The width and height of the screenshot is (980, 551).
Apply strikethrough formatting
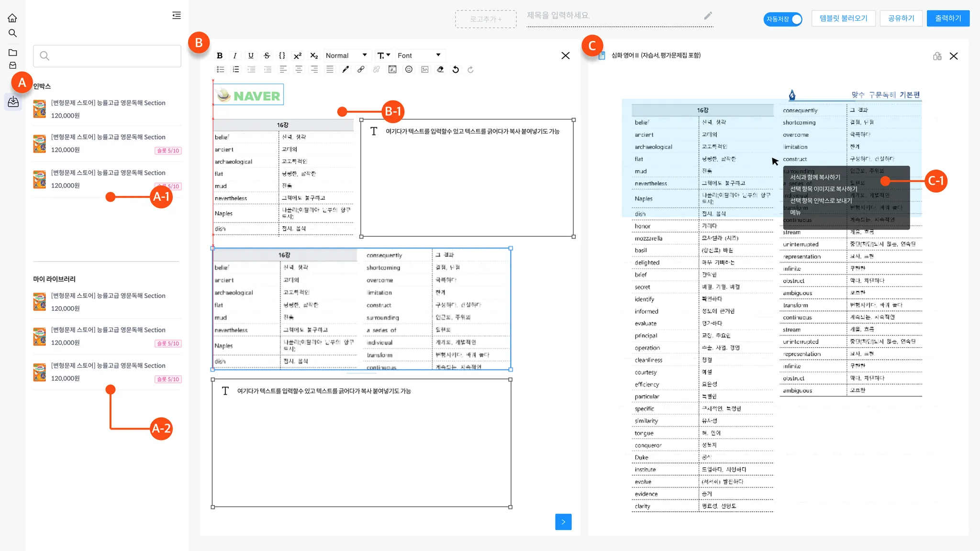pos(267,55)
